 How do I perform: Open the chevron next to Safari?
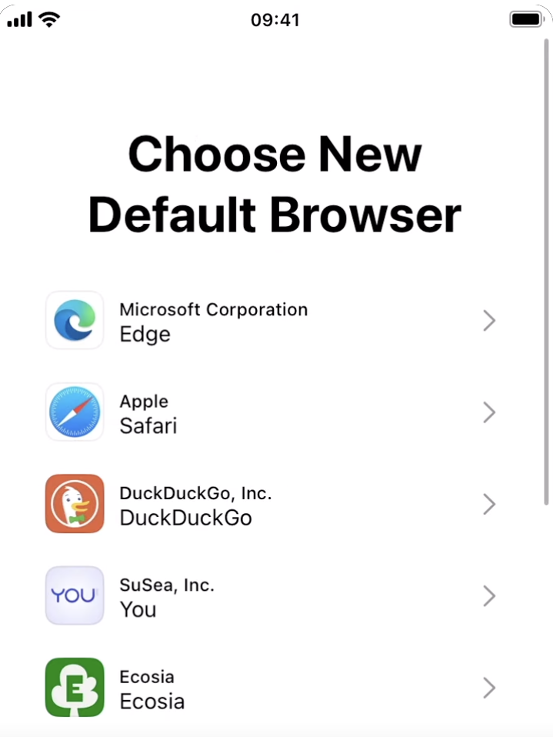coord(488,413)
